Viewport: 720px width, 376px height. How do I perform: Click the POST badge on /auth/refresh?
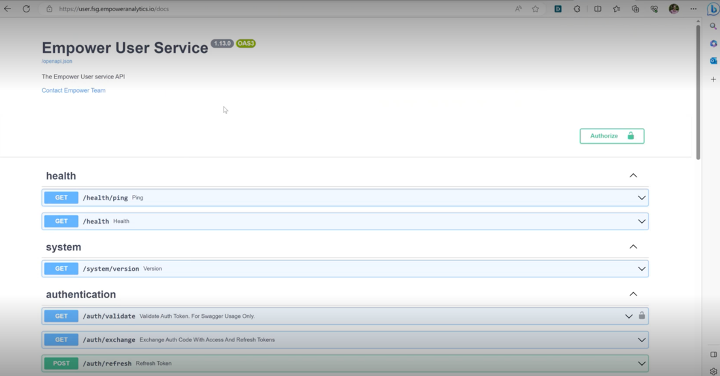point(61,363)
